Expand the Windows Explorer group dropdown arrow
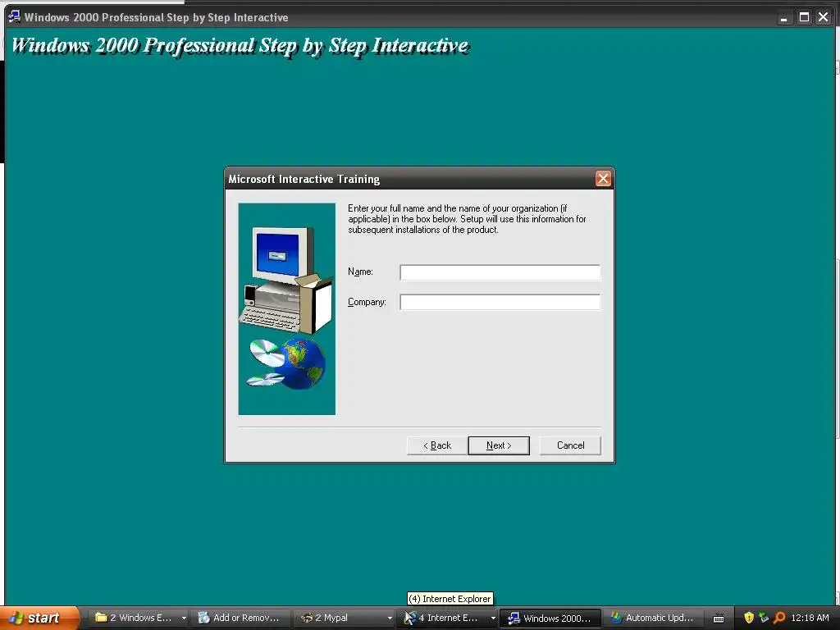 tap(184, 618)
